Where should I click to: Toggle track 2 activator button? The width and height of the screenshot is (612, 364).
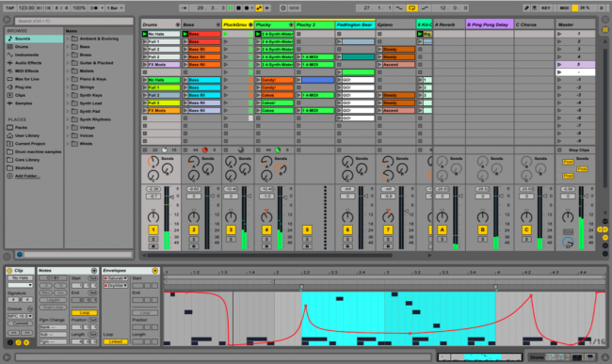(x=194, y=229)
